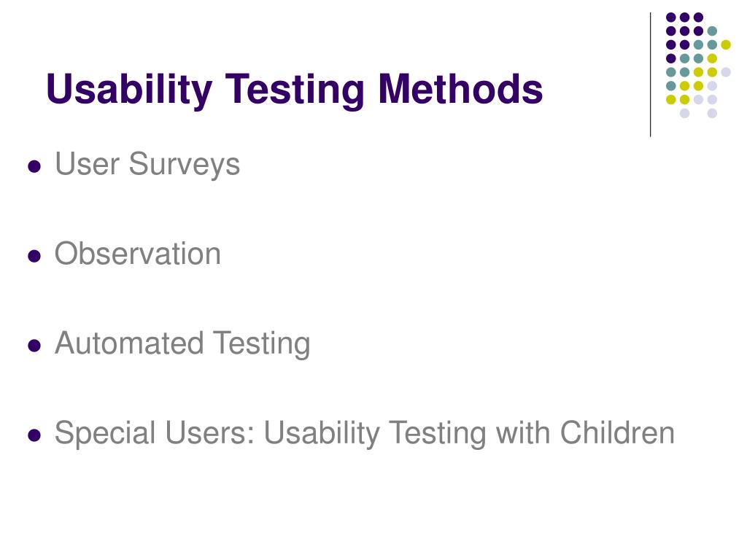
Task: Click the word 'Children' in the last bullet
Action: pos(617,432)
